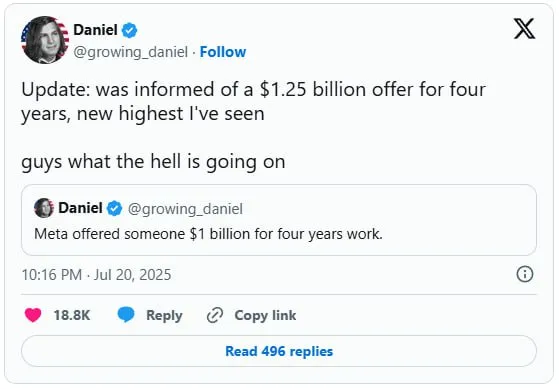Click the quoted tweet @growing_daniel handle
The image size is (559, 389).
point(185,209)
